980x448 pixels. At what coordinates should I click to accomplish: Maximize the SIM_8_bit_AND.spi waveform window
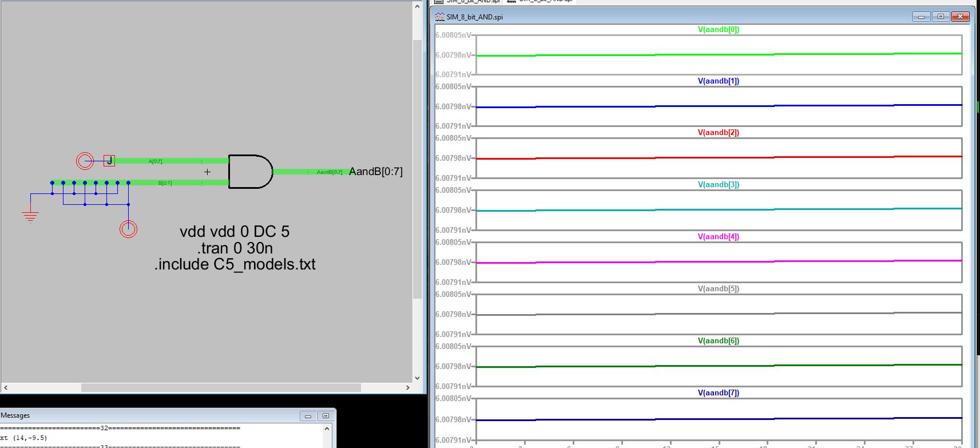tap(941, 17)
